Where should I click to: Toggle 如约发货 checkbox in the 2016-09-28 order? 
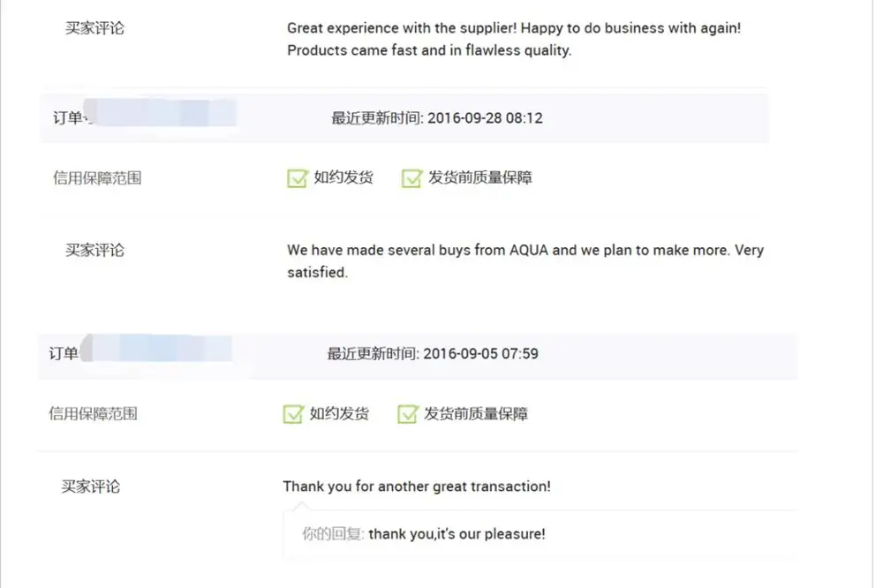(297, 178)
